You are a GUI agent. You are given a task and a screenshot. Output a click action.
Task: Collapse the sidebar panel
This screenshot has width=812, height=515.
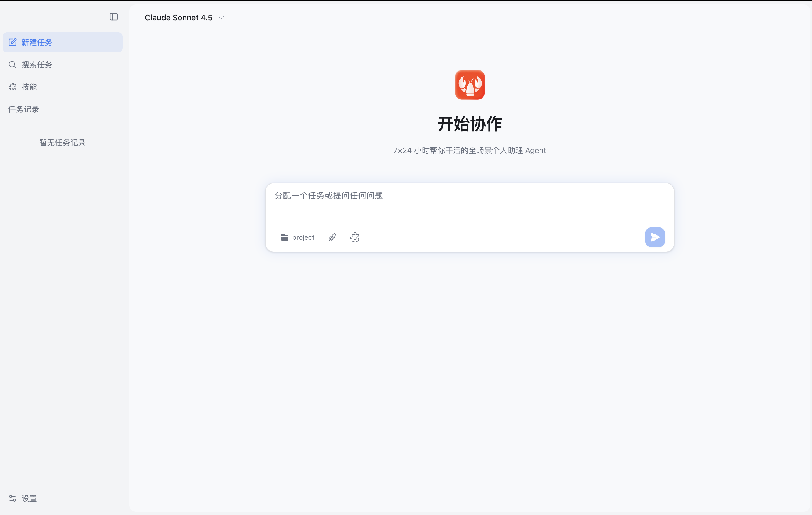(114, 17)
